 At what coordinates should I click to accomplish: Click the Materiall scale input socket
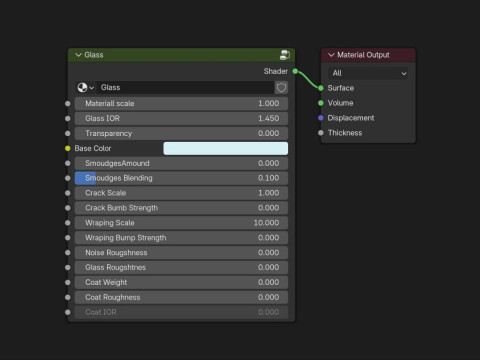coord(68,104)
